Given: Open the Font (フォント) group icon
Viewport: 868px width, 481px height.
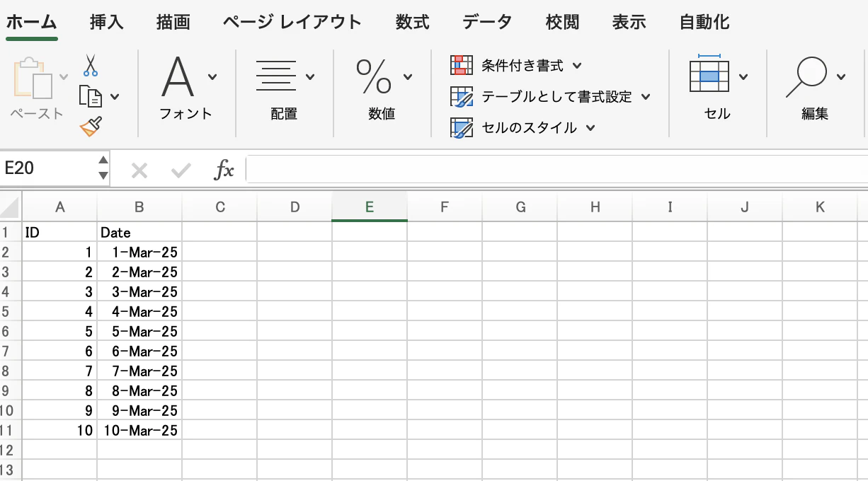Looking at the screenshot, I should (178, 76).
